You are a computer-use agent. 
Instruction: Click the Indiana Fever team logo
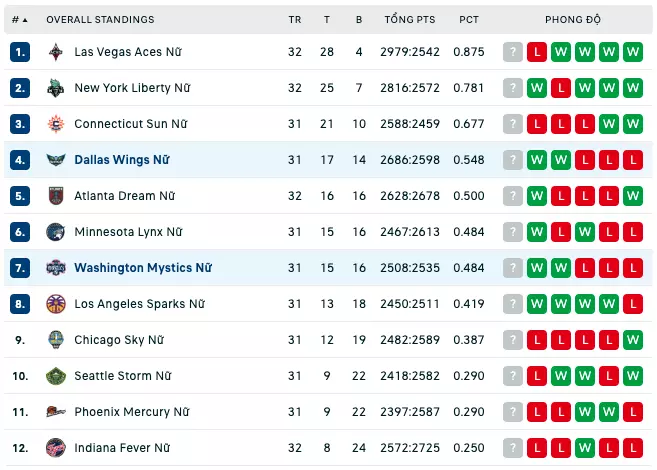click(56, 448)
